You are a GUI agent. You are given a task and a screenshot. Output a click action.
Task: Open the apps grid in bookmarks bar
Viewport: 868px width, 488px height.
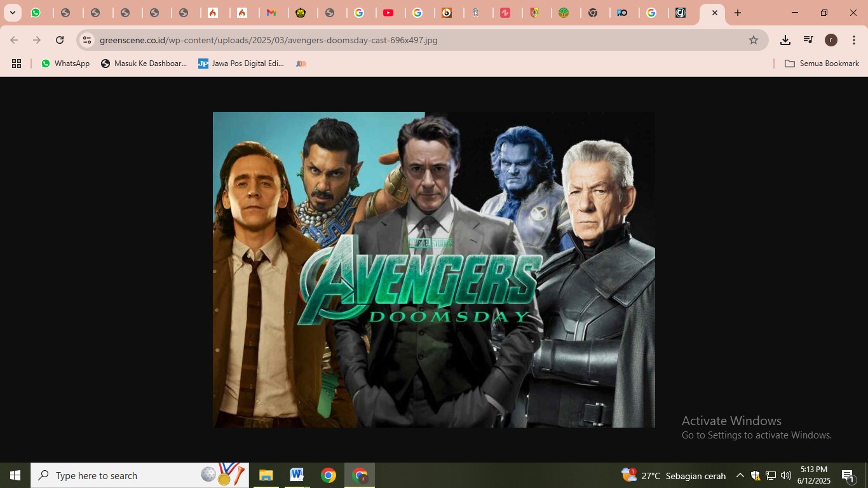[x=17, y=64]
